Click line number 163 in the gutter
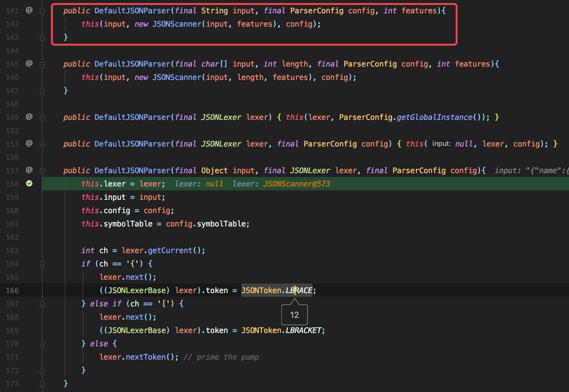Image resolution: width=569 pixels, height=392 pixels. coord(12,251)
